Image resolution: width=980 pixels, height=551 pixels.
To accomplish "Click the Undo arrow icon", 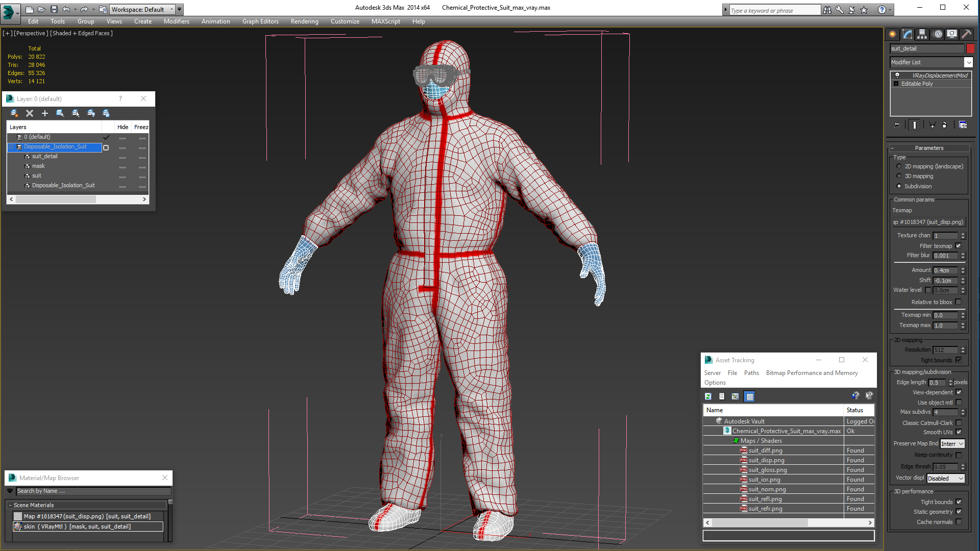I will pyautogui.click(x=66, y=9).
